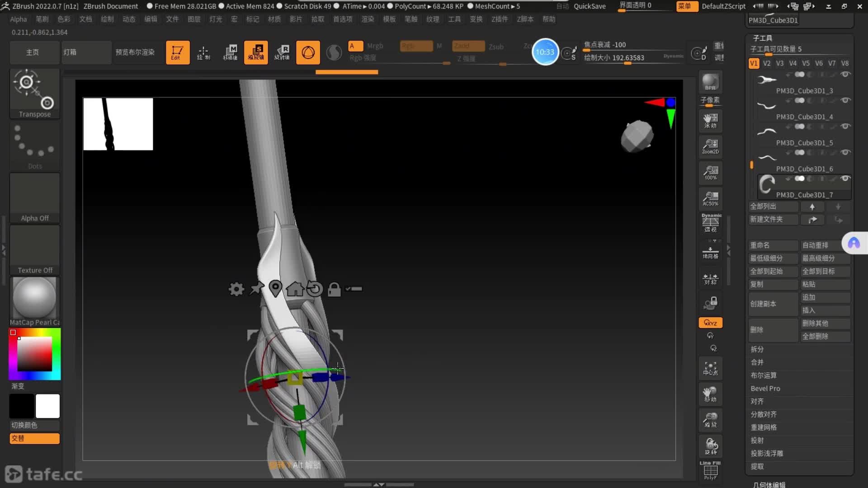Open the 渲染 (Render) menu

click(x=368, y=19)
